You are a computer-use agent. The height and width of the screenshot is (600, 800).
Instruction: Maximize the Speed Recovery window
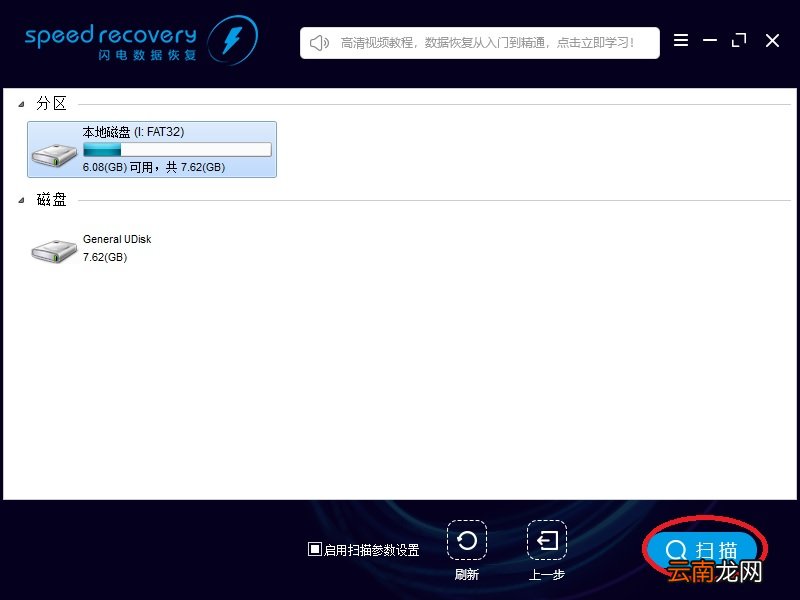[x=739, y=40]
